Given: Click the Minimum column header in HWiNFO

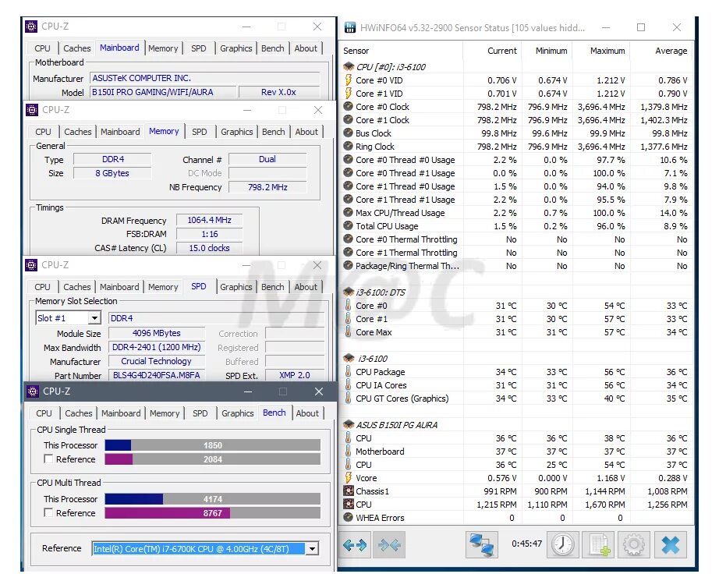Looking at the screenshot, I should [548, 51].
